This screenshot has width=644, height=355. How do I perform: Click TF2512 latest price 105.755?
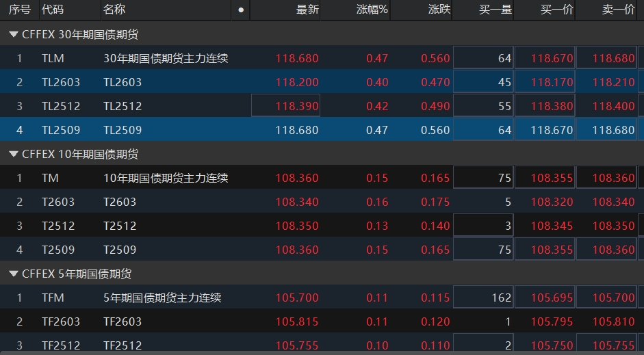(x=297, y=345)
